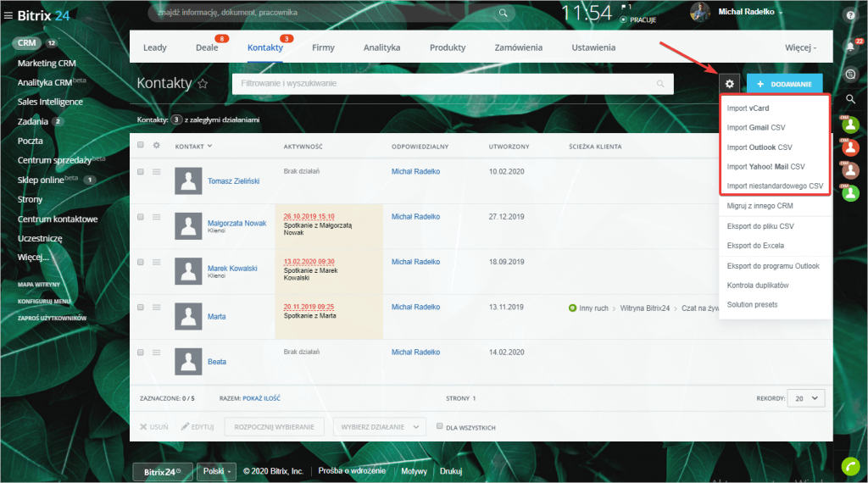The image size is (868, 483).
Task: Open the Polski language dropdown
Action: click(x=217, y=471)
